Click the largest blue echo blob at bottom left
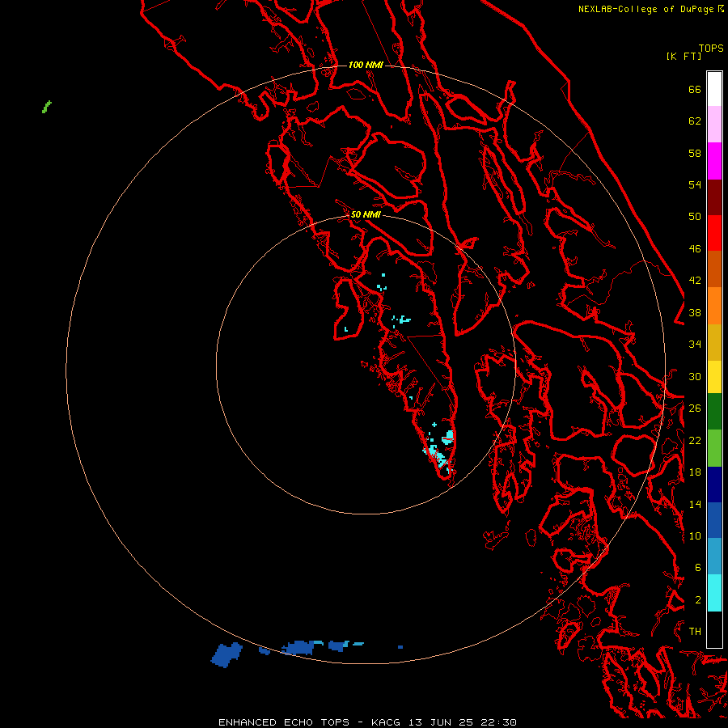This screenshot has width=728, height=728. click(x=226, y=654)
